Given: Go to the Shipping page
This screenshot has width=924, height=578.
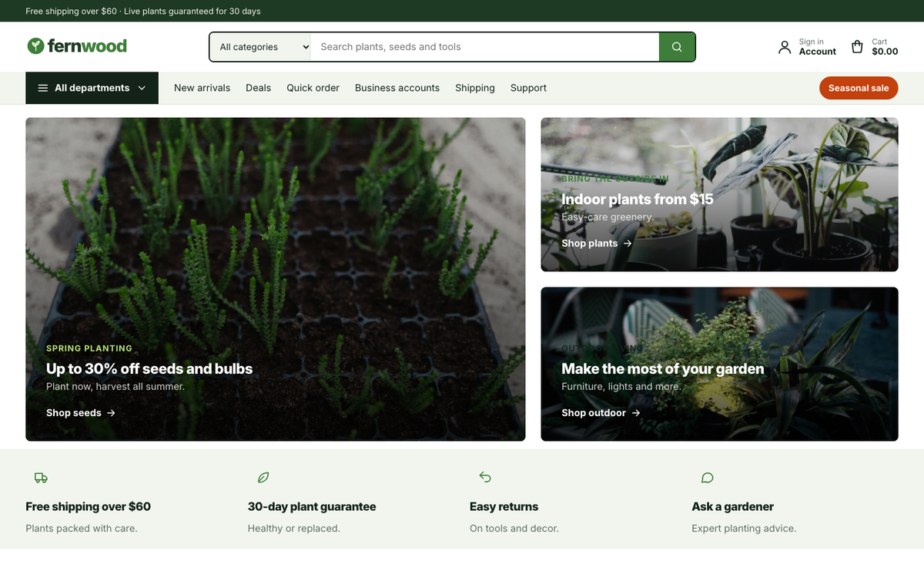Looking at the screenshot, I should coord(475,88).
